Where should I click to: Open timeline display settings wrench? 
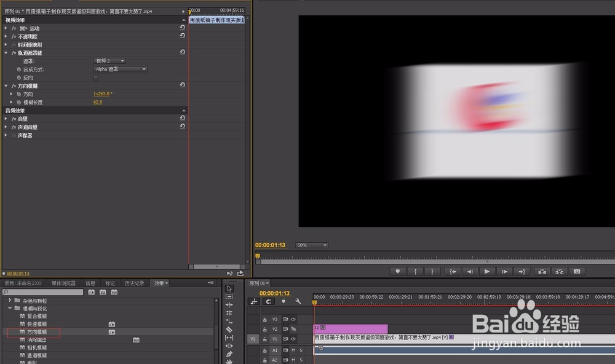click(298, 302)
